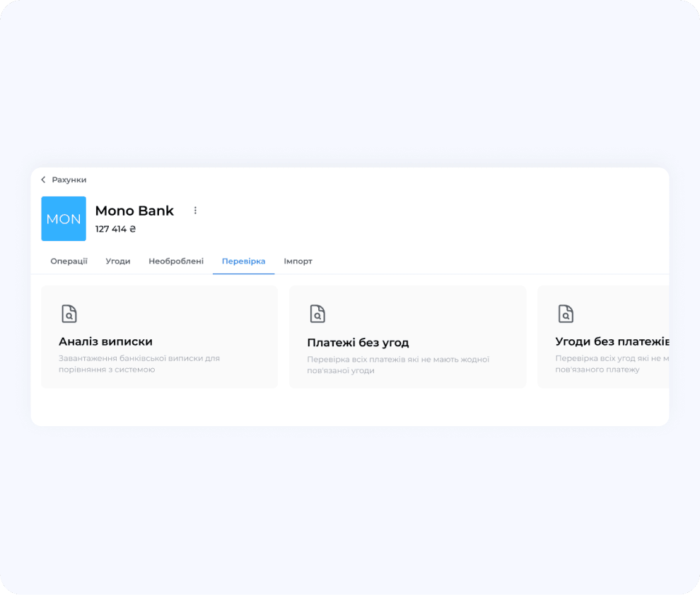This screenshot has width=700, height=595.
Task: Click the active Перевірка tab
Action: click(243, 261)
